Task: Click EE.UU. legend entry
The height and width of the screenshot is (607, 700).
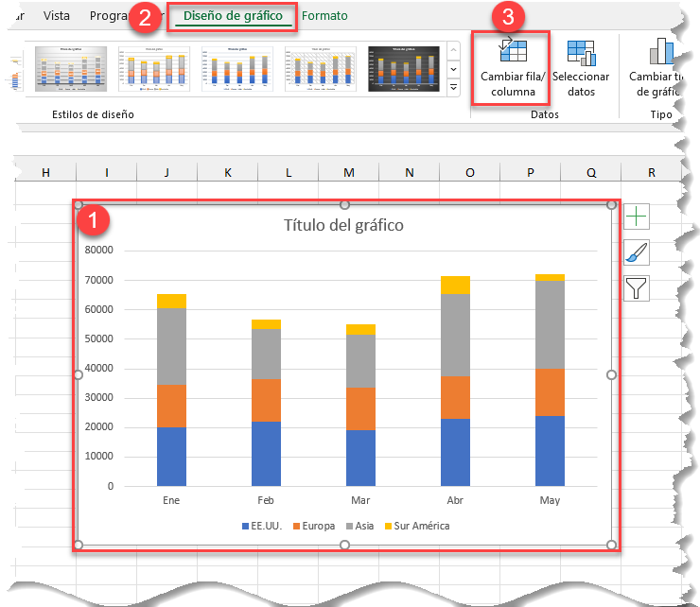Action: coord(262,527)
